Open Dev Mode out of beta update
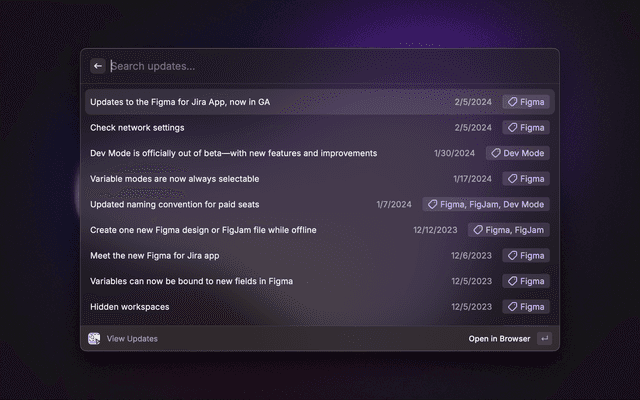Image resolution: width=640 pixels, height=400 pixels. click(x=233, y=153)
